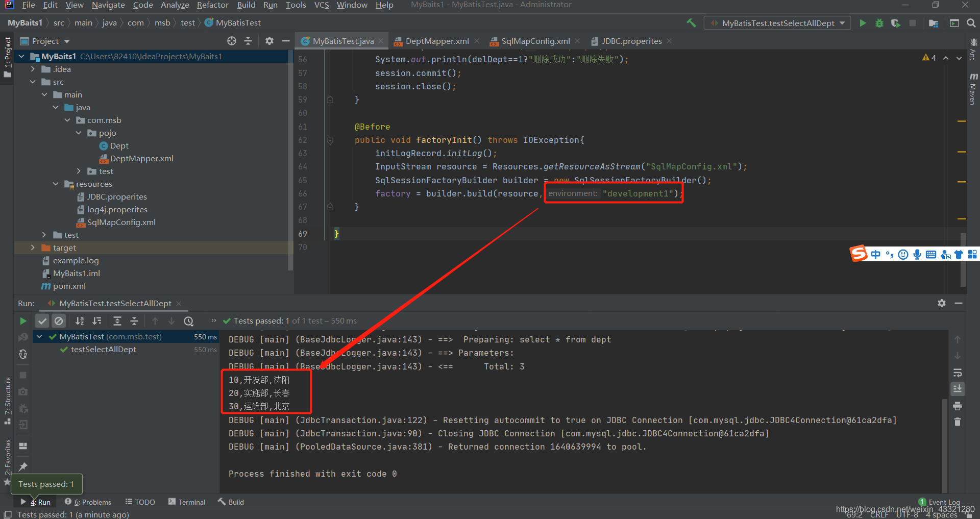Collapse the pojo package
Viewport: 980px width, 519px height.
(79, 133)
